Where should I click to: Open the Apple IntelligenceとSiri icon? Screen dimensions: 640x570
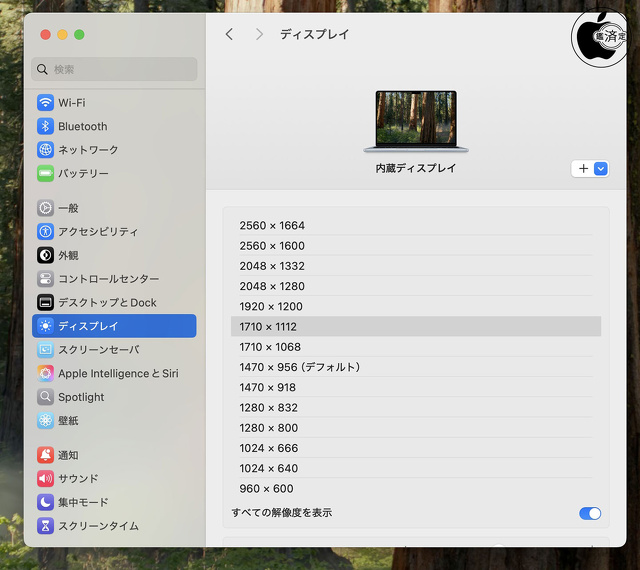pos(45,373)
